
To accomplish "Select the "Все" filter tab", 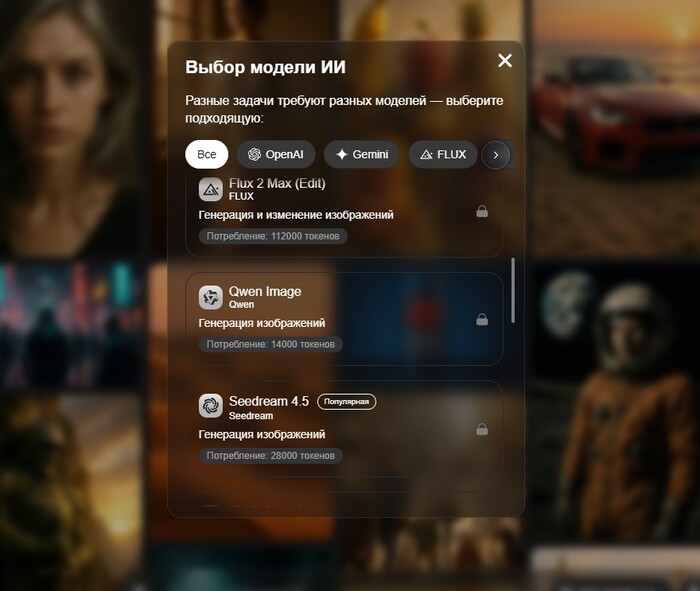I will coord(206,154).
